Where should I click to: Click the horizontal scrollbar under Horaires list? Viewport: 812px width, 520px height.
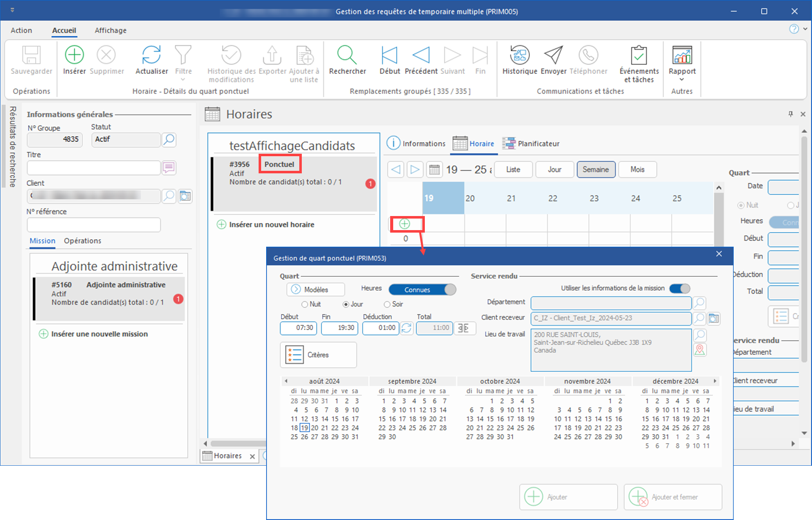coord(236,444)
